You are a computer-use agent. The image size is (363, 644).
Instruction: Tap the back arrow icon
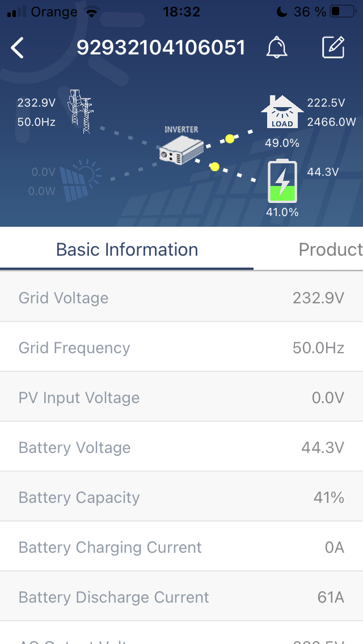tap(18, 48)
